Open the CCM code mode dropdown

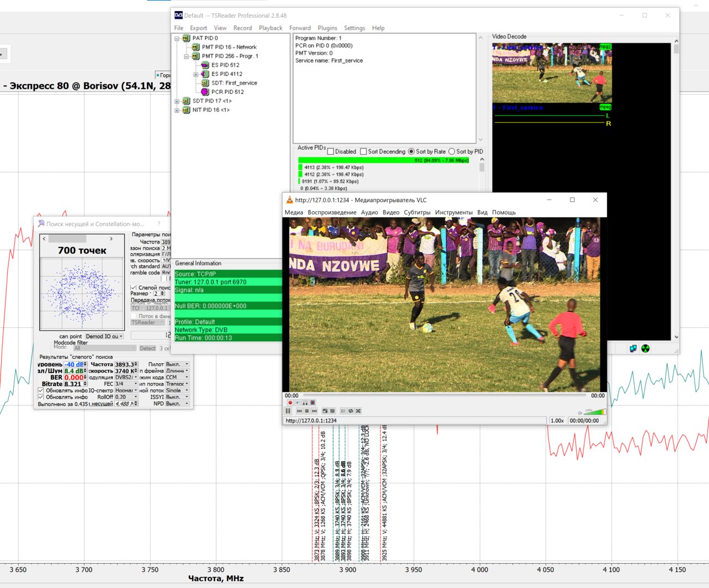pyautogui.click(x=177, y=378)
